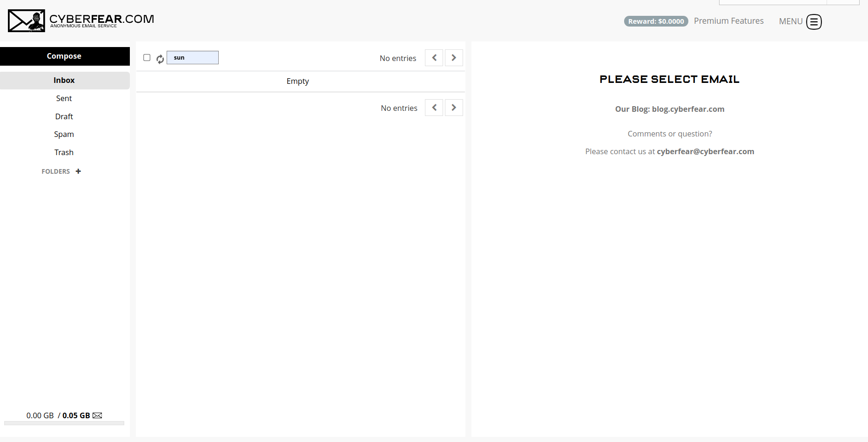Image resolution: width=868 pixels, height=442 pixels.
Task: Go to next page using the top right arrow
Action: [x=454, y=58]
